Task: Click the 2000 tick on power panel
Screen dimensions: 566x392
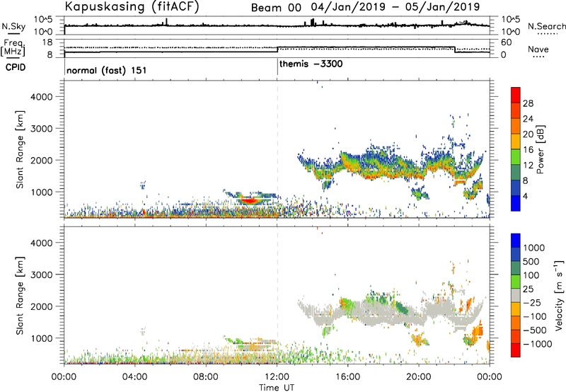Action: pyautogui.click(x=41, y=160)
